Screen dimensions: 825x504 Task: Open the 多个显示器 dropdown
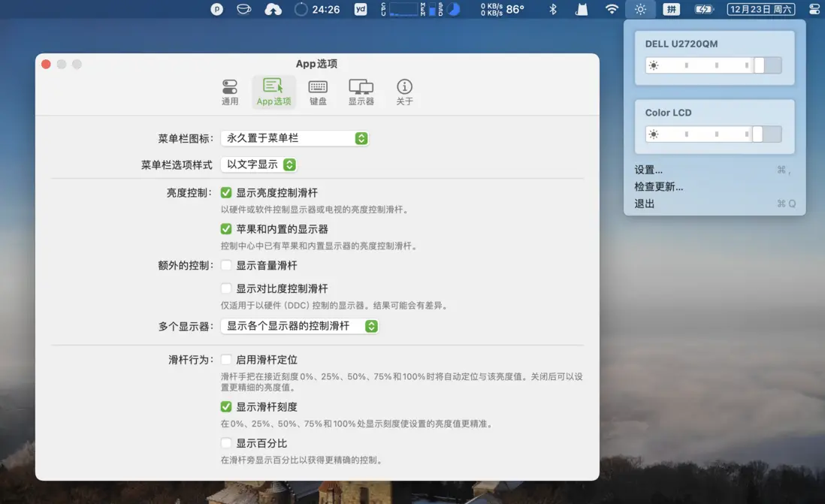click(x=299, y=326)
